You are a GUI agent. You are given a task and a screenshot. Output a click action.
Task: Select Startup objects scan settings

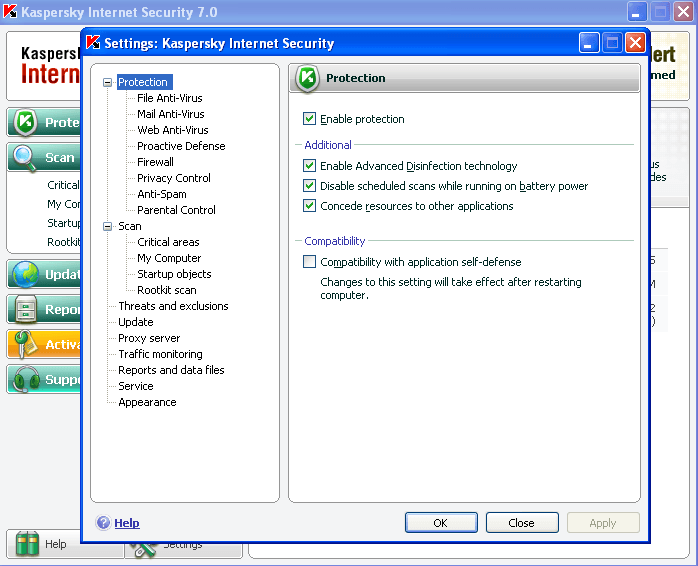pos(174,274)
